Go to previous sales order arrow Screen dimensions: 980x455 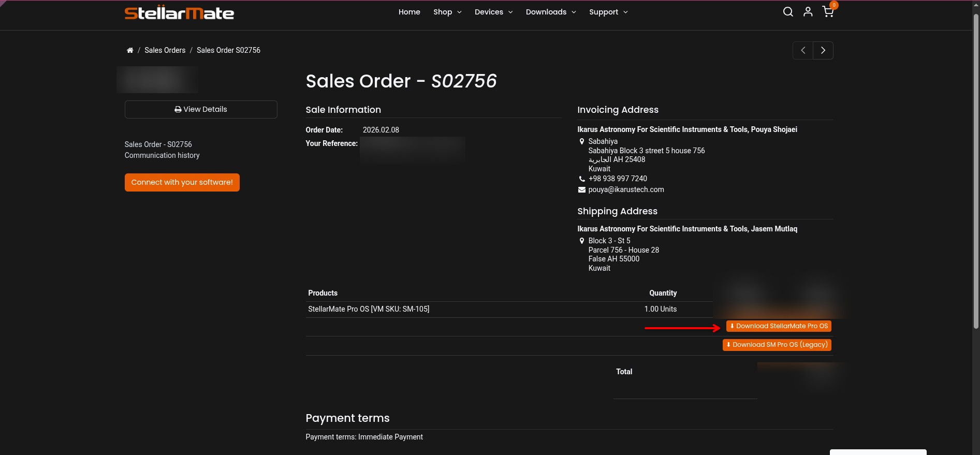pyautogui.click(x=803, y=50)
